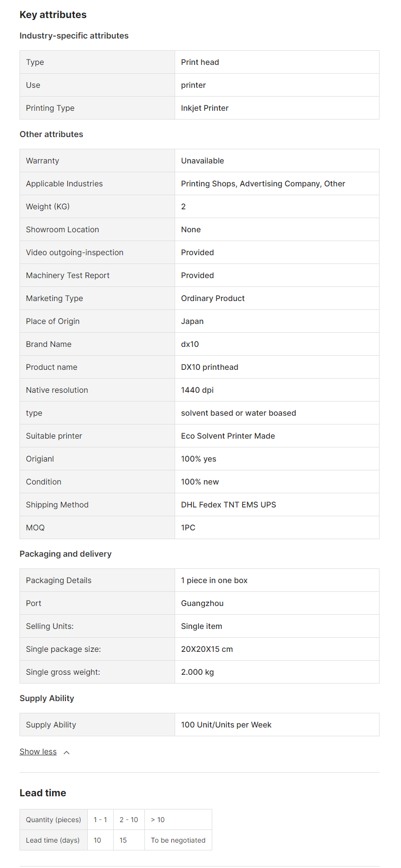Click the To be negotiated lead time
Screen dimensions: 401x868
[x=178, y=840]
